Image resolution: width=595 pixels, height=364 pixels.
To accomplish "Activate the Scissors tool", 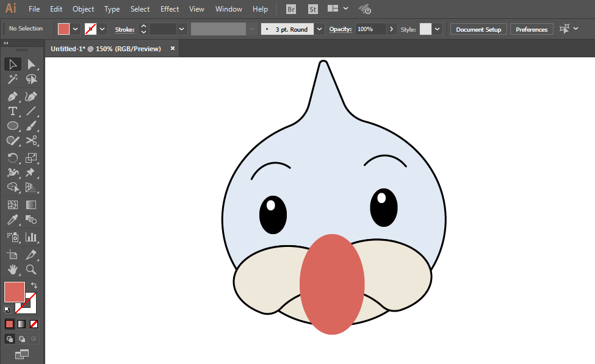I will [x=31, y=141].
